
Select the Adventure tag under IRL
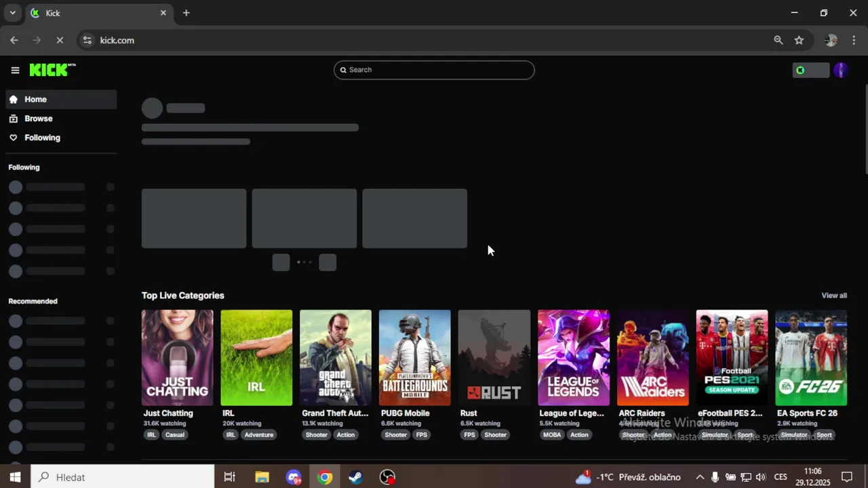(x=258, y=435)
